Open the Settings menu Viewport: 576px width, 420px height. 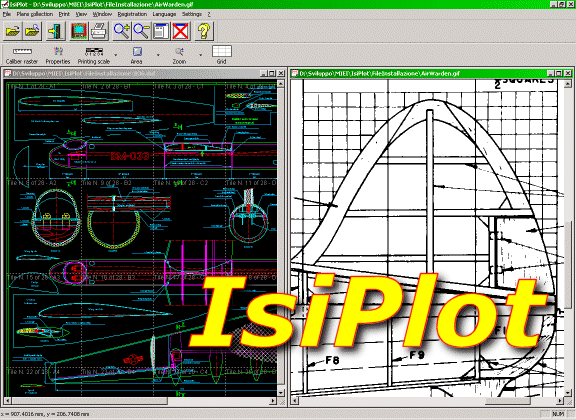pos(192,14)
